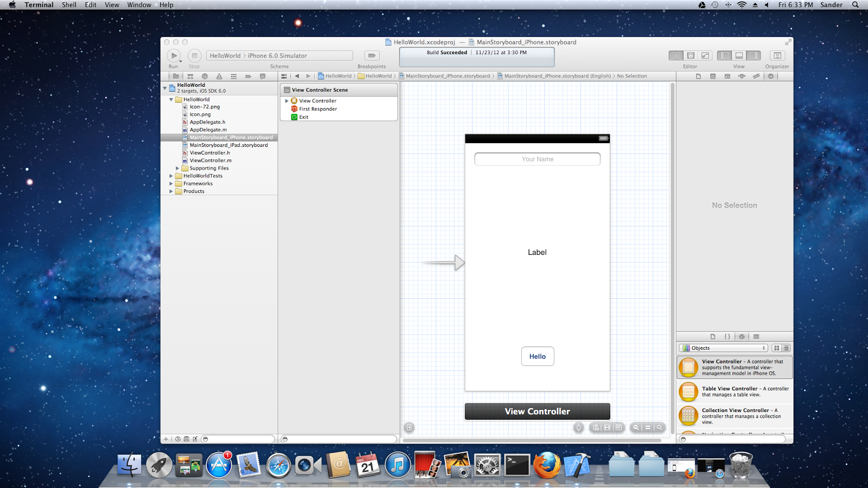868x488 pixels.
Task: Click the View Controller scene bar
Action: (x=537, y=412)
